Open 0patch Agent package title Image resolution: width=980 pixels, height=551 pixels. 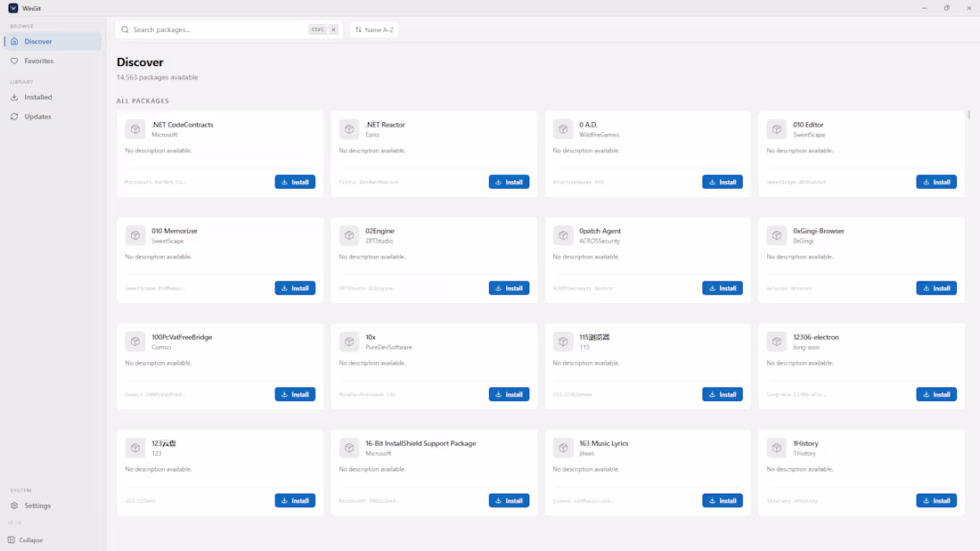pos(600,231)
